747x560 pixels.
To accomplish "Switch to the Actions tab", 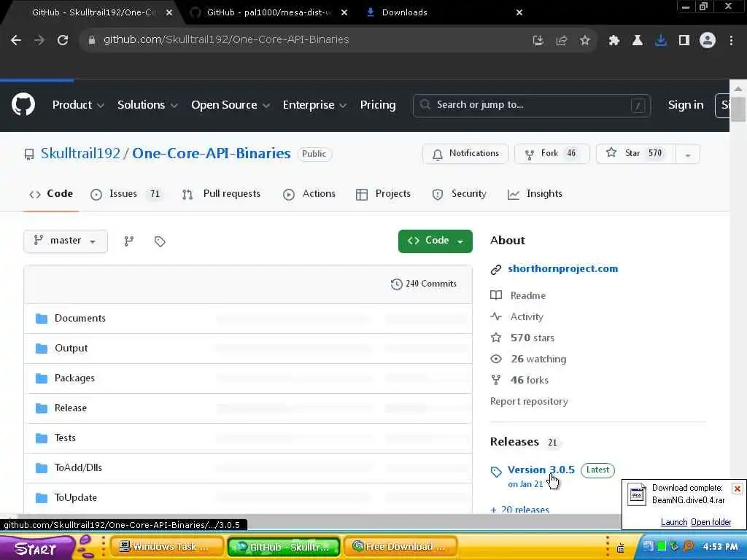I will (309, 194).
